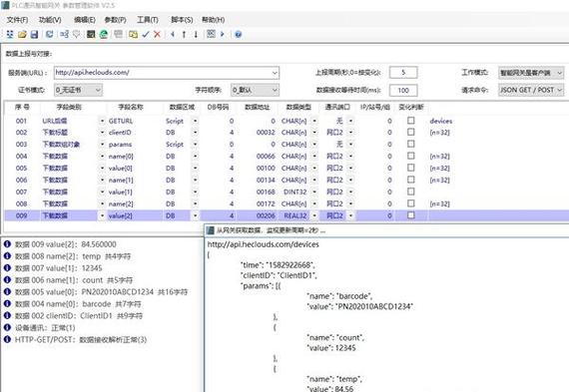Toggle change-detect checkbox in row 001
This screenshot has height=392, width=569.
[411, 121]
